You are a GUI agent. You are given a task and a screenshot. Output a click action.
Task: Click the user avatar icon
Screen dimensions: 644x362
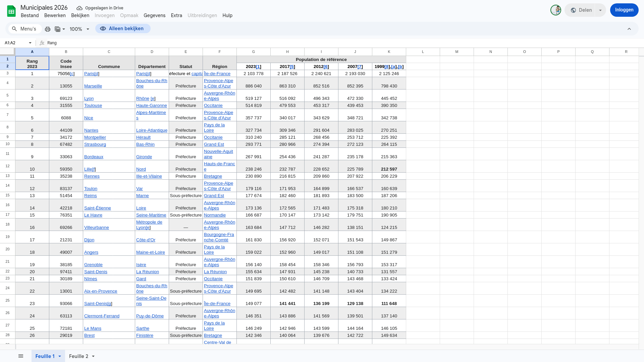click(555, 10)
